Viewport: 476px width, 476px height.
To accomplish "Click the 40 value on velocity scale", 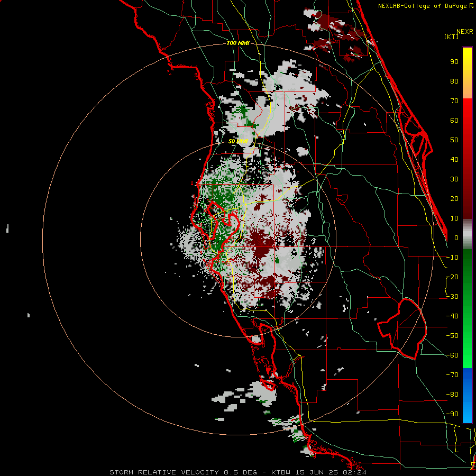I will (454, 160).
